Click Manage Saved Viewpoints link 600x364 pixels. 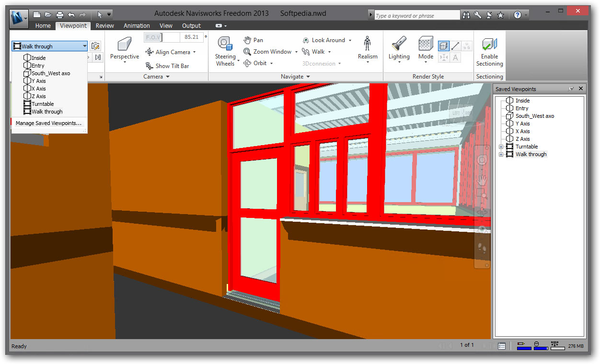coord(48,123)
